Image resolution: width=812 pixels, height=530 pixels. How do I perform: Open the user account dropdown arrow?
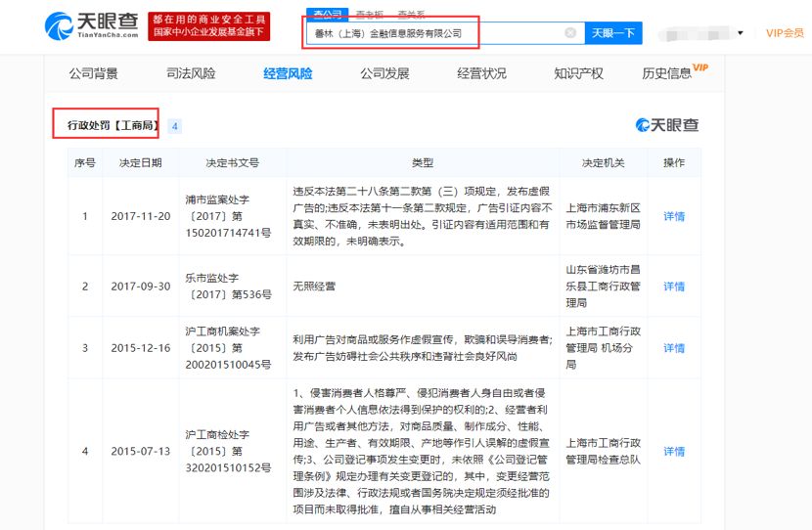(741, 33)
